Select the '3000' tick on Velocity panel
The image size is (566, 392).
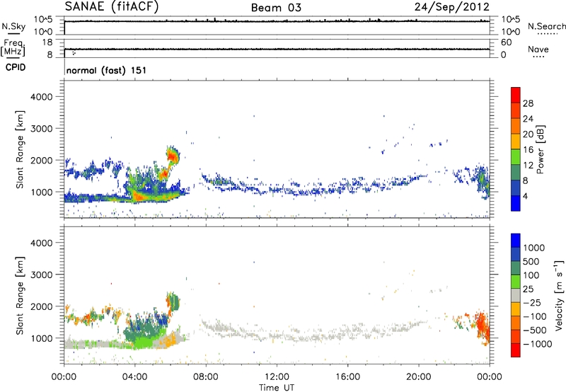42,275
